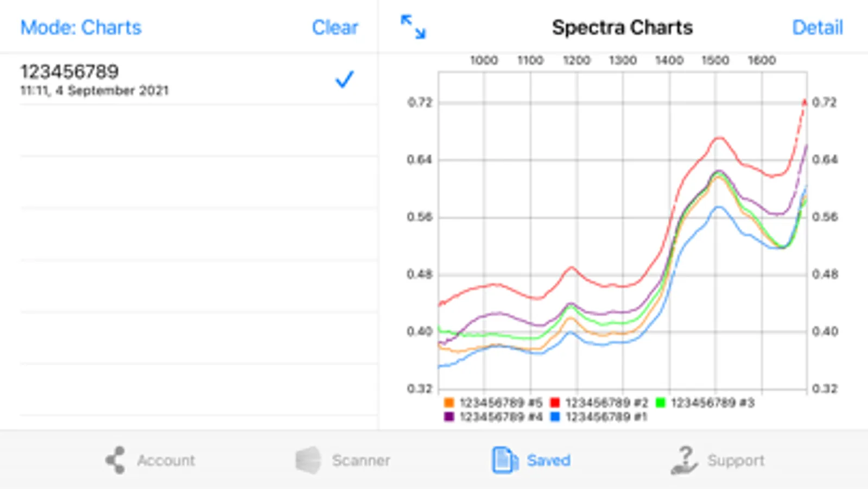
Task: Click green swatch for 123456789 #3
Action: pyautogui.click(x=661, y=403)
